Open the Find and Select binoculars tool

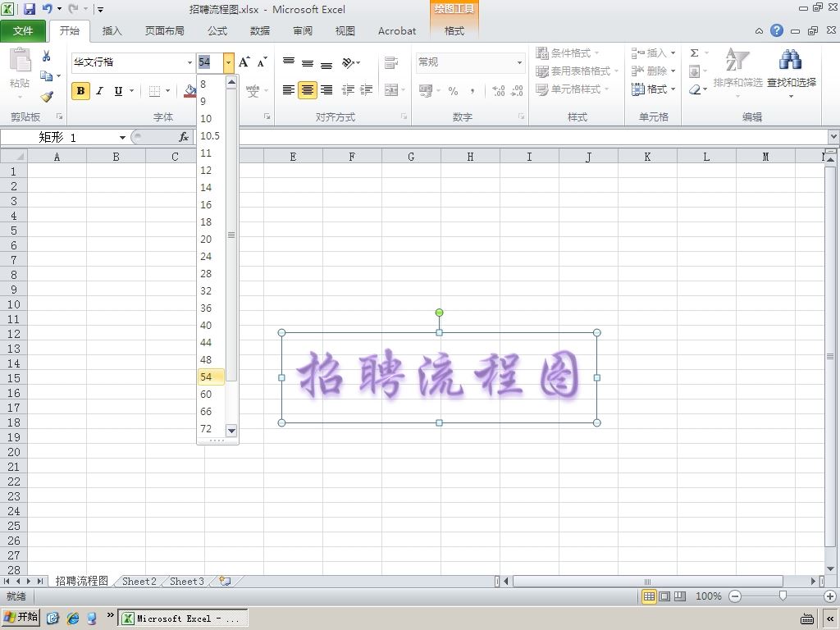[791, 60]
